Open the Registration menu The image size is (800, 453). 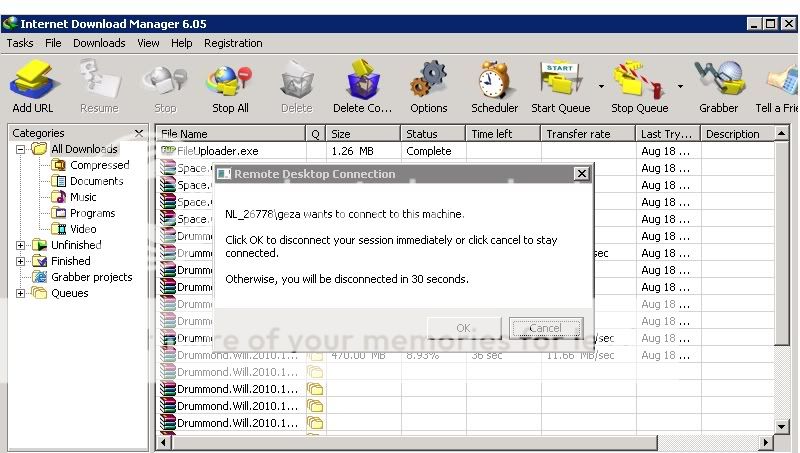click(233, 43)
